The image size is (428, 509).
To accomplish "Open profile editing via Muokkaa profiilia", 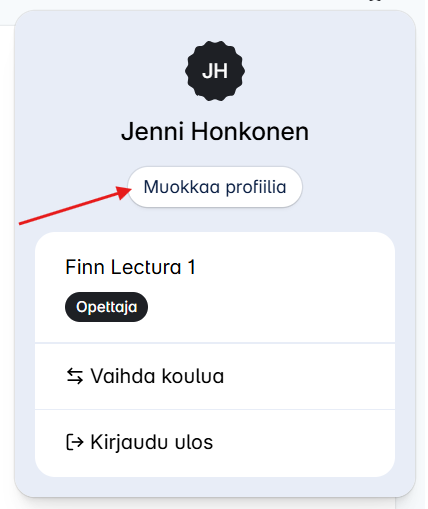I will click(x=215, y=187).
